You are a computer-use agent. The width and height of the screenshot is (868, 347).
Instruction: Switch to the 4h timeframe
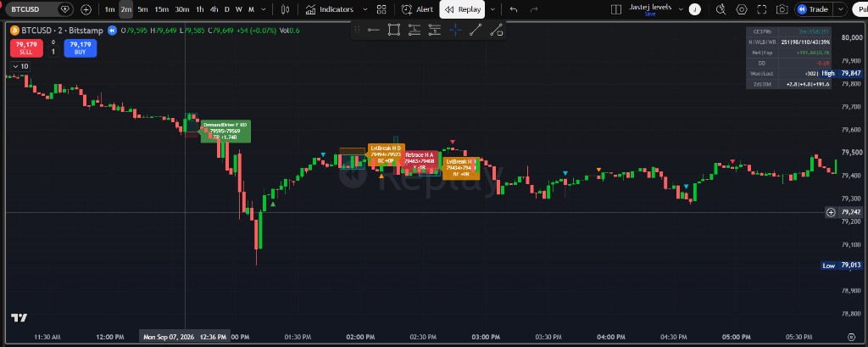tap(214, 9)
